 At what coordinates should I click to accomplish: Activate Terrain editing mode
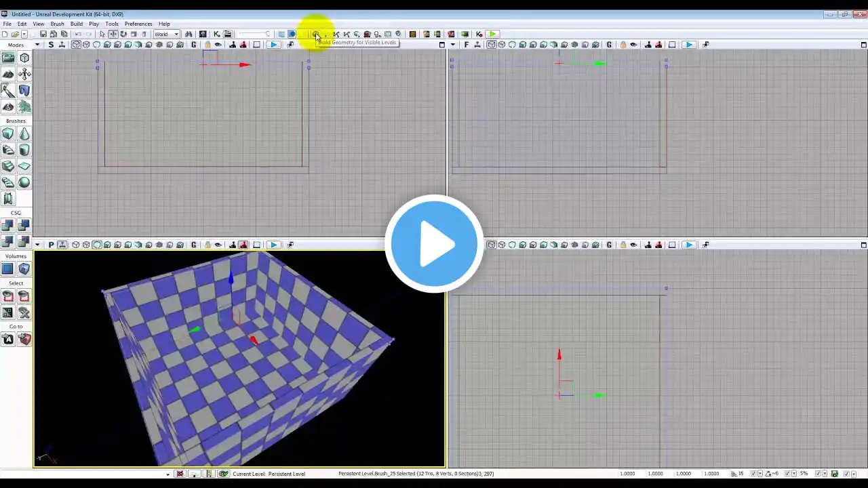(8, 74)
